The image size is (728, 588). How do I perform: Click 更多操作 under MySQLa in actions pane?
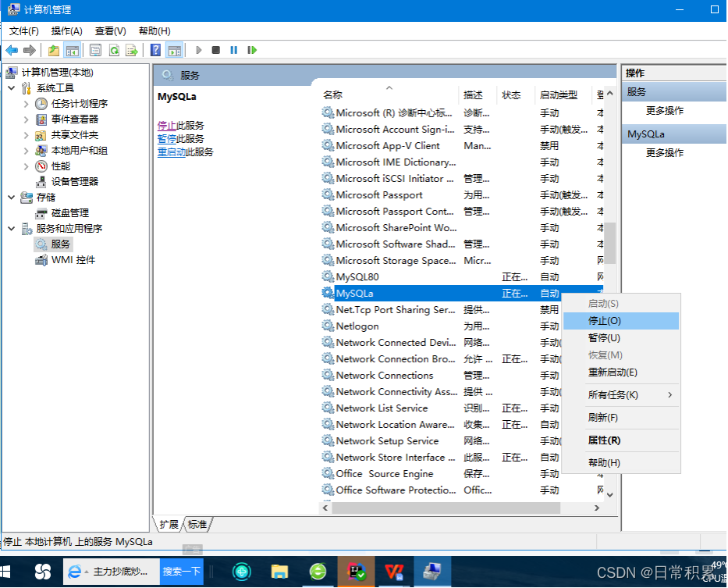664,152
